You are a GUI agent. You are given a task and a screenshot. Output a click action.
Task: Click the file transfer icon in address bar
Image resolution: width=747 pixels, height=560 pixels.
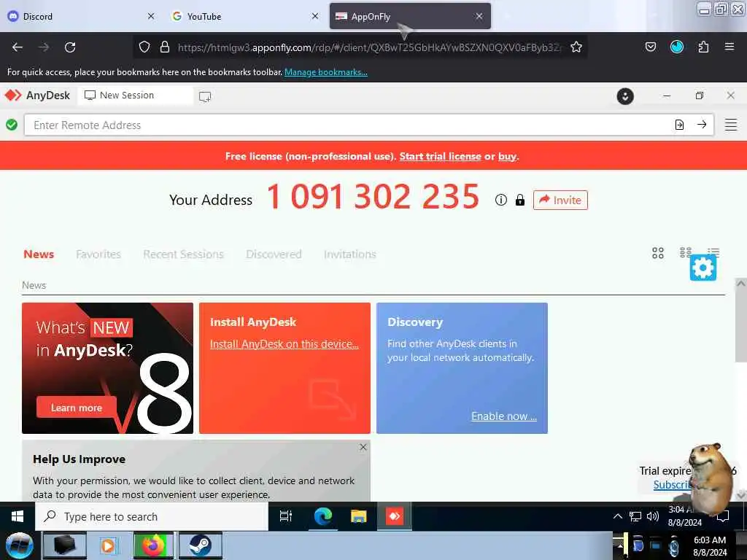pos(679,125)
